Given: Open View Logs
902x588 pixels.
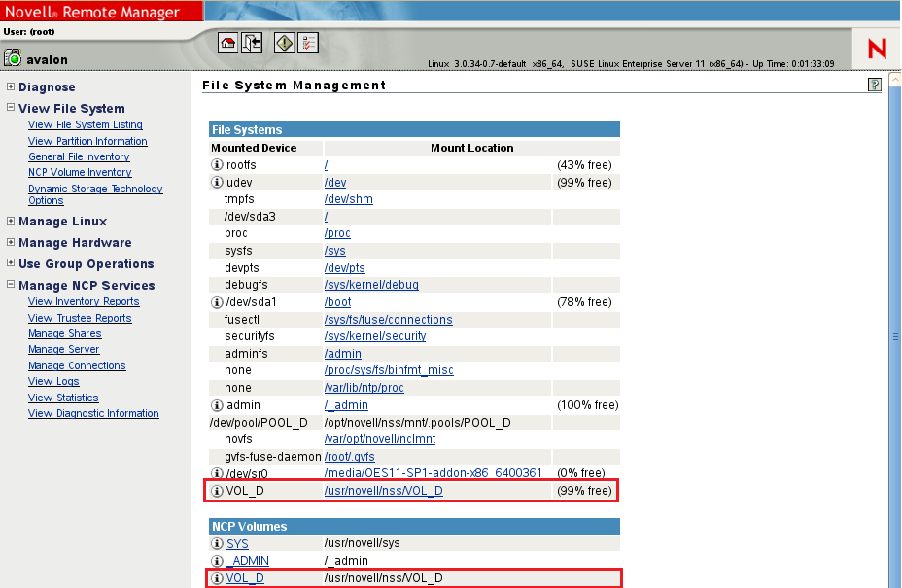Looking at the screenshot, I should (x=53, y=381).
